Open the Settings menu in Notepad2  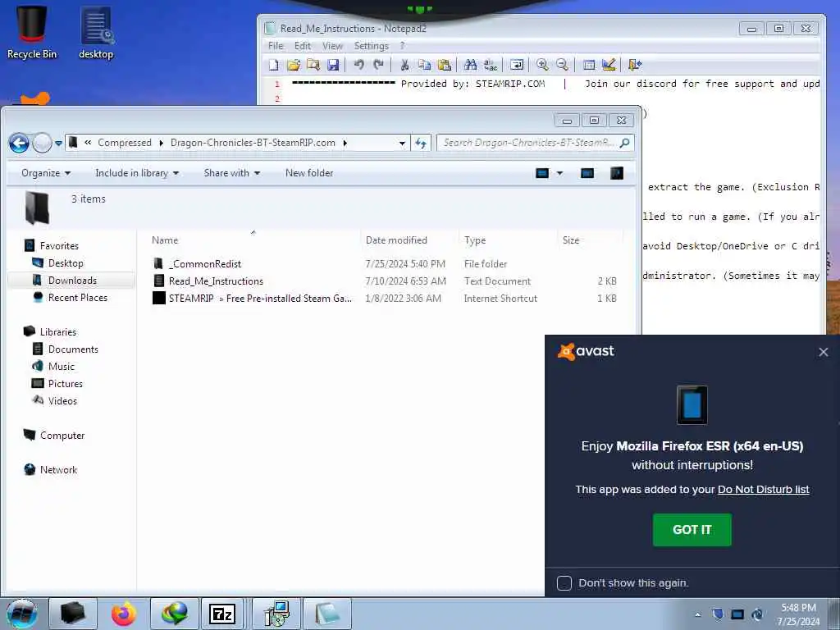372,46
